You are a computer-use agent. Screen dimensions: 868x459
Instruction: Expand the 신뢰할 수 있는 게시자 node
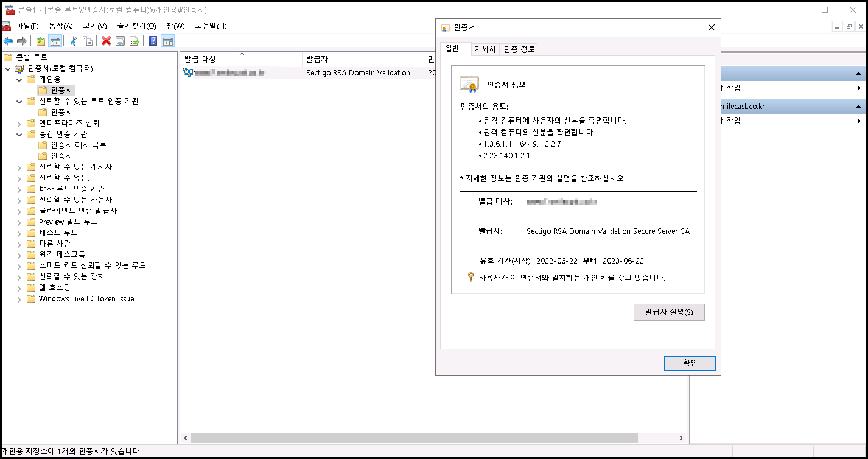point(19,167)
